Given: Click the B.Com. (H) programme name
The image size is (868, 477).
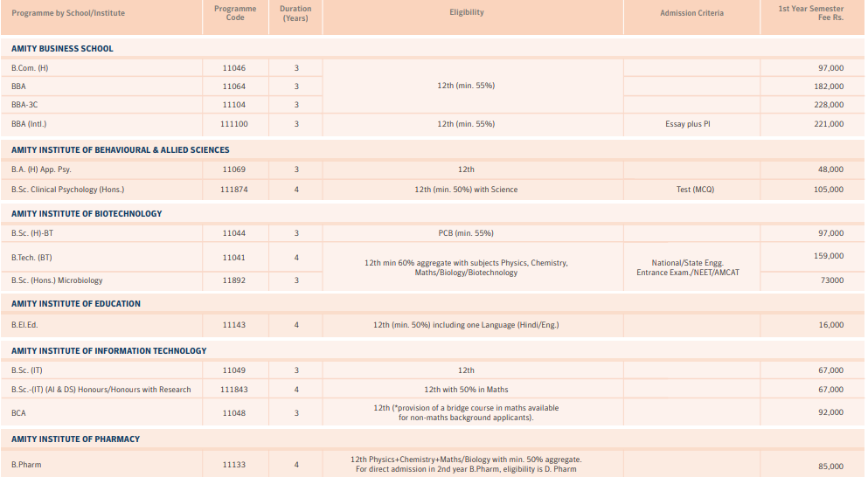Looking at the screenshot, I should (x=30, y=68).
